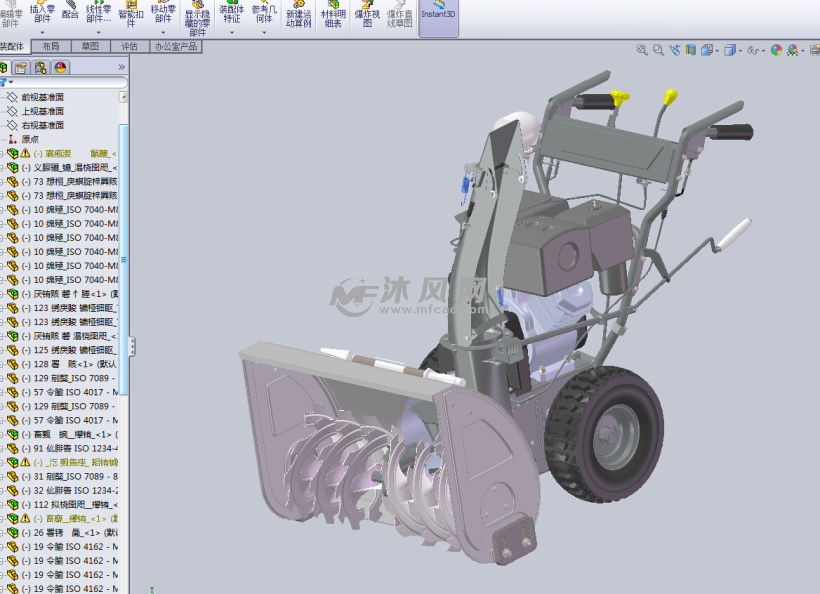820x594 pixels.
Task: Open the 插入零部件 (Insert Components) tool
Action: tap(40, 14)
